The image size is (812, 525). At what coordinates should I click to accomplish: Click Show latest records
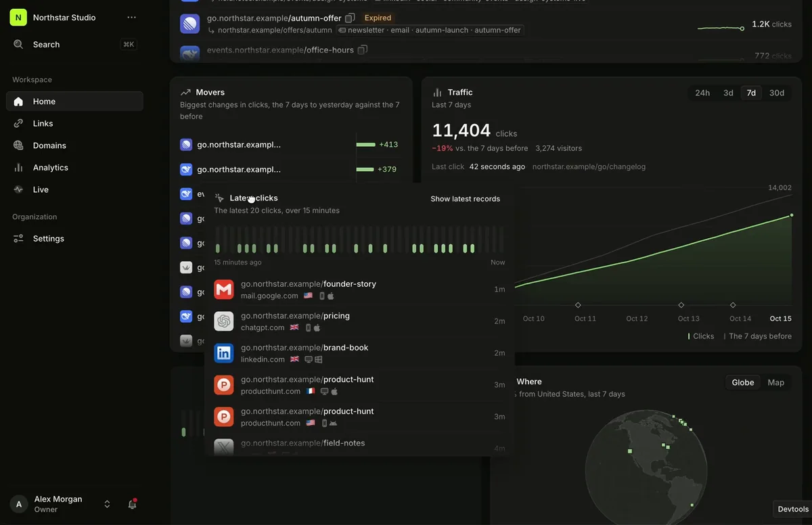[x=466, y=199]
